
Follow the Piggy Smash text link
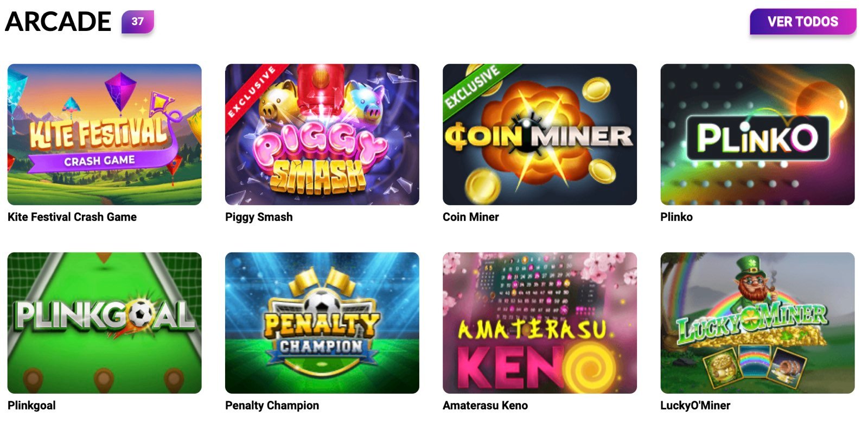[x=259, y=217]
